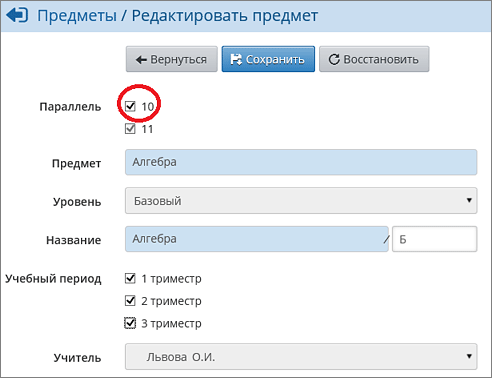Toggle parallel 11 checkbox
492x378 pixels.
[130, 129]
